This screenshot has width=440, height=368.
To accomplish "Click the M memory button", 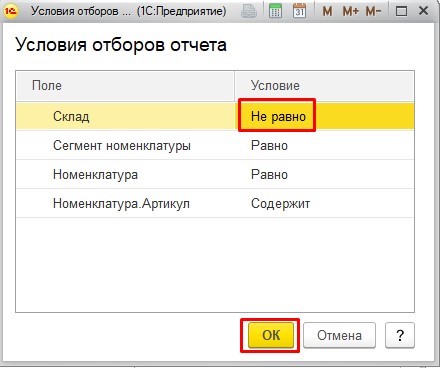I will (x=327, y=12).
